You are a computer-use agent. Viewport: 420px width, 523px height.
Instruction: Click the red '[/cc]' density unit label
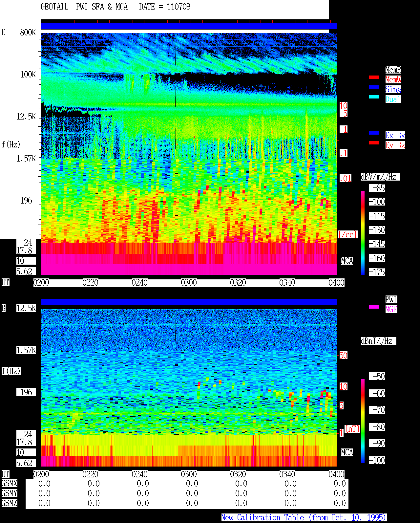[347, 234]
